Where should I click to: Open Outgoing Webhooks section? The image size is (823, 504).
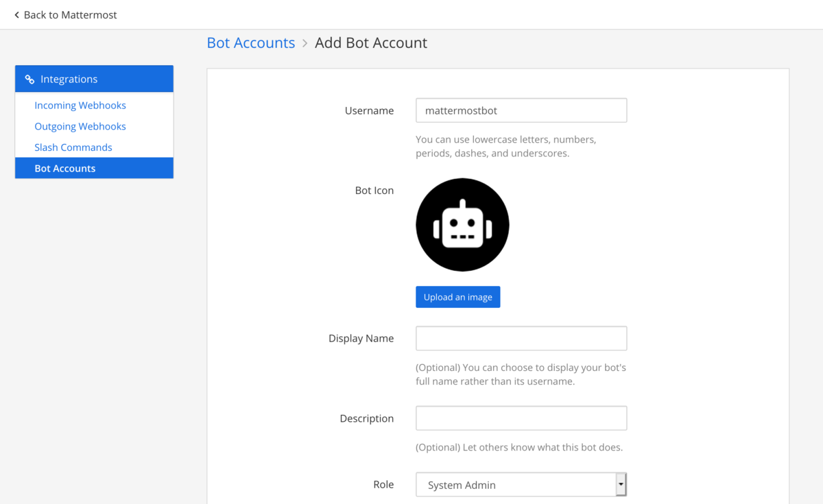[x=80, y=126]
